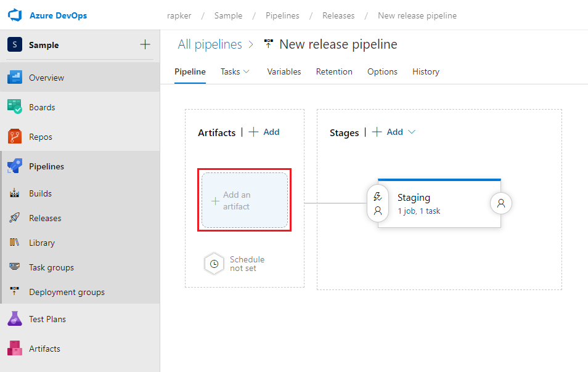Click the Overview sidebar icon
The width and height of the screenshot is (588, 372).
[x=15, y=77]
